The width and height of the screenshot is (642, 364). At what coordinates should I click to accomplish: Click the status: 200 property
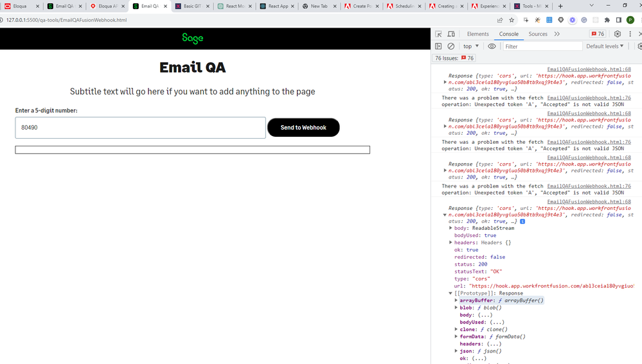coord(471,264)
